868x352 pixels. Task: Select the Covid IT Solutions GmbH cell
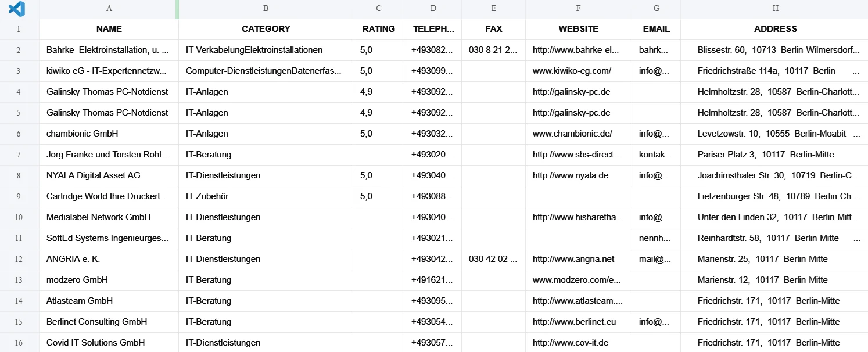109,343
